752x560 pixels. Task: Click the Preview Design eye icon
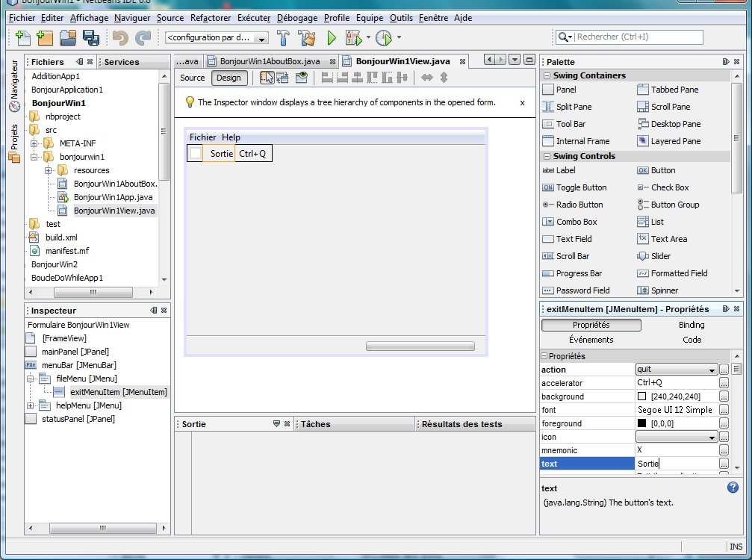pos(301,77)
